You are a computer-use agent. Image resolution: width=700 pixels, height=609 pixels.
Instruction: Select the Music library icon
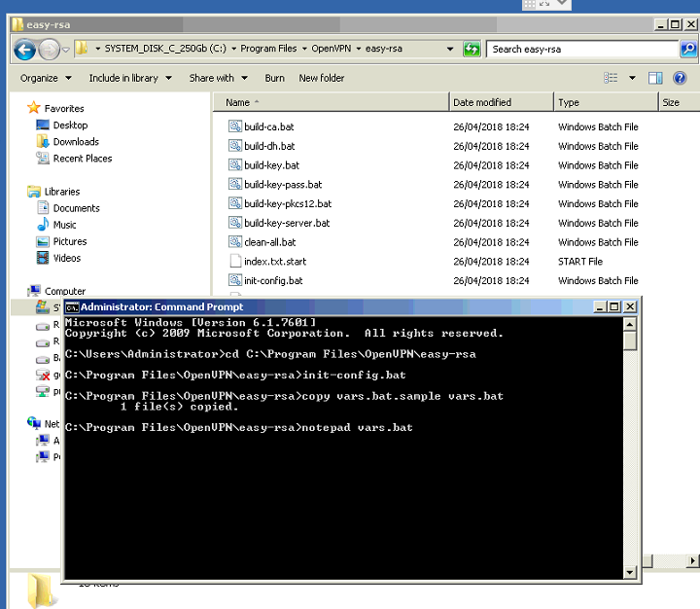click(x=43, y=225)
